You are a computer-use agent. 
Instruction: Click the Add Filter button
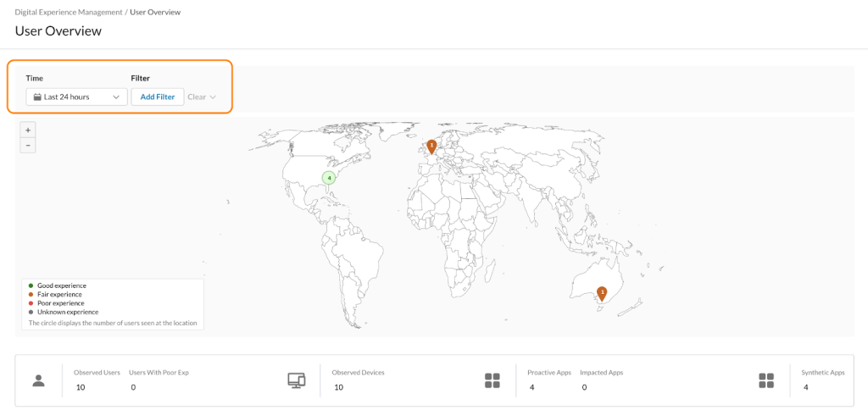[x=158, y=97]
